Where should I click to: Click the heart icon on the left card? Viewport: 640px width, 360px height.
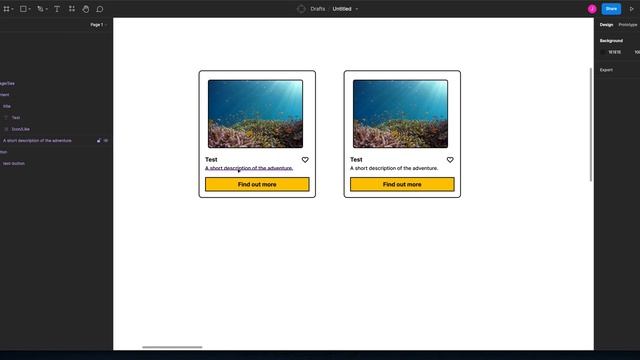(x=305, y=160)
